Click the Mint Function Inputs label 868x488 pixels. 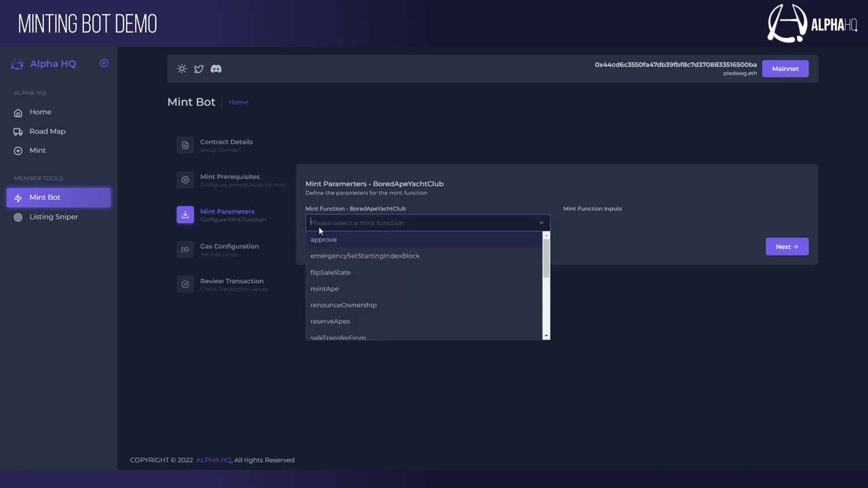[x=592, y=209]
